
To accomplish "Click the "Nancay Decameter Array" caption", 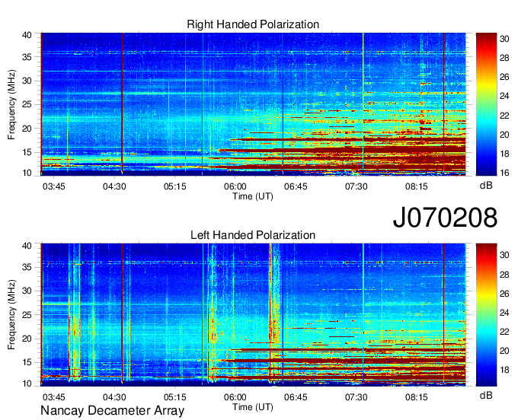I will point(112,411).
